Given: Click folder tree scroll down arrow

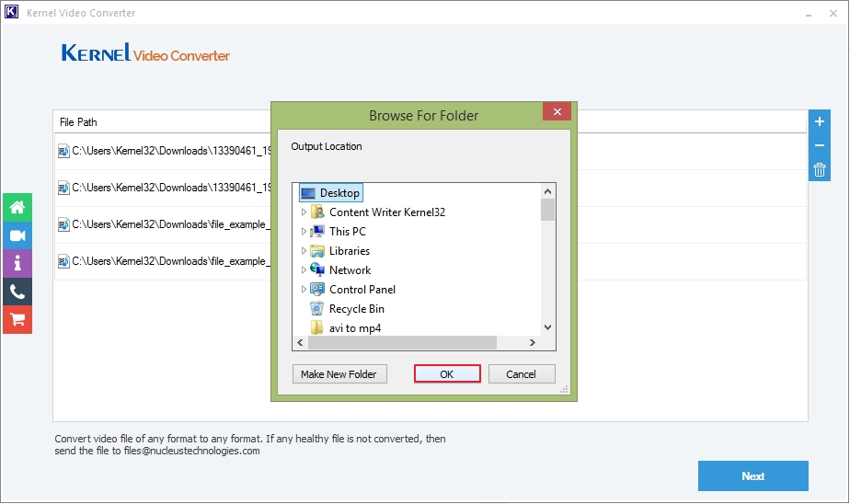Looking at the screenshot, I should click(x=547, y=327).
